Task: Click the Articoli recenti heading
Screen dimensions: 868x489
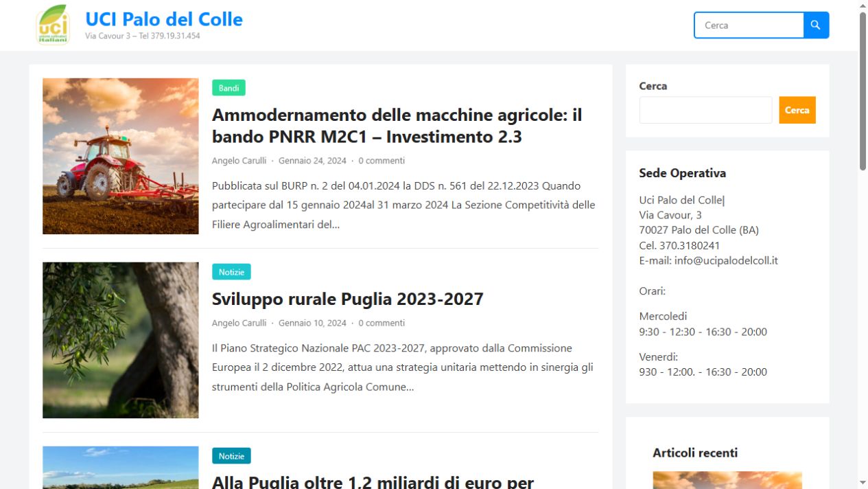Action: coord(695,453)
